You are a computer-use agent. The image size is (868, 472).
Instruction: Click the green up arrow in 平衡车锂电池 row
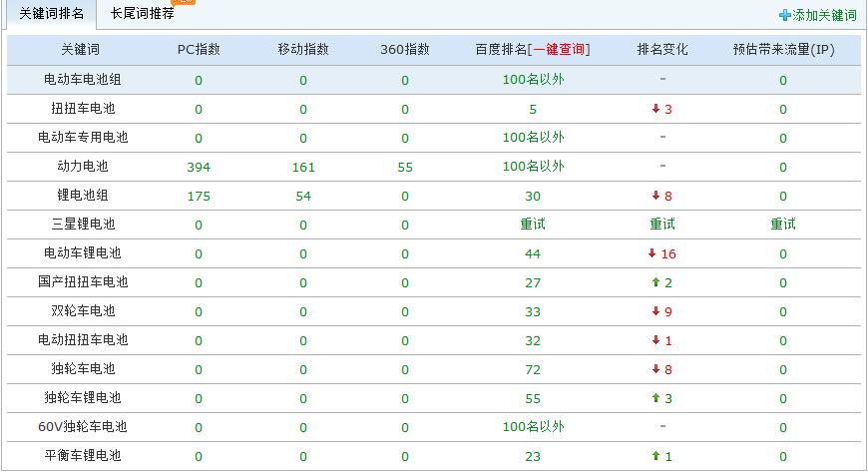coord(655,456)
